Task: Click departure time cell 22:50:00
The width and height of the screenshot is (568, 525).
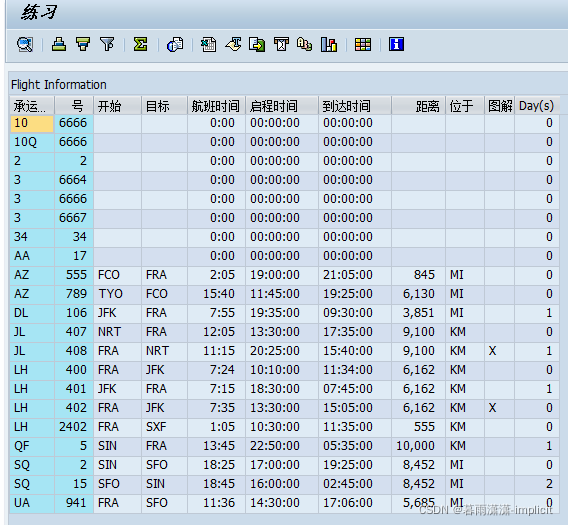Action: point(282,446)
